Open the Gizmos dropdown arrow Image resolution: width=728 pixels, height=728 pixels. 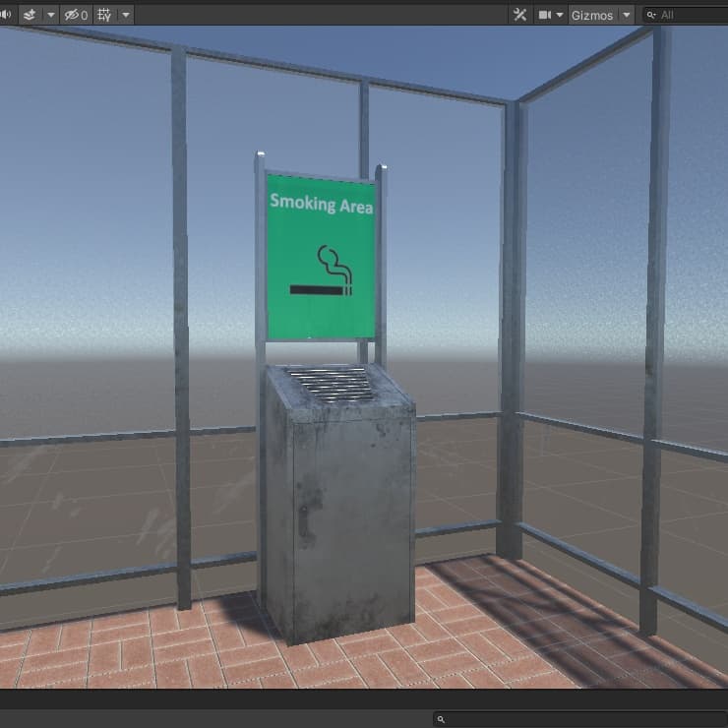click(627, 15)
